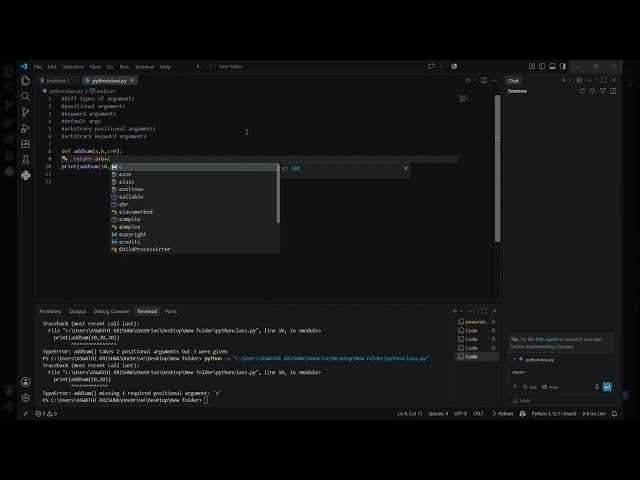This screenshot has height=480, width=640.
Task: Click Spaces: 4 indentation setting
Action: 438,413
